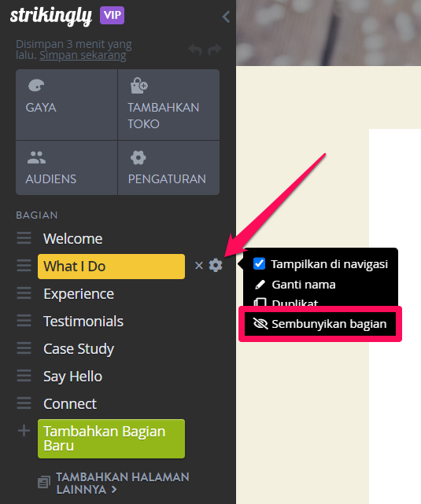Screen dimensions: 421x504
Task: Open the AUDIENS panel
Action: pos(67,167)
